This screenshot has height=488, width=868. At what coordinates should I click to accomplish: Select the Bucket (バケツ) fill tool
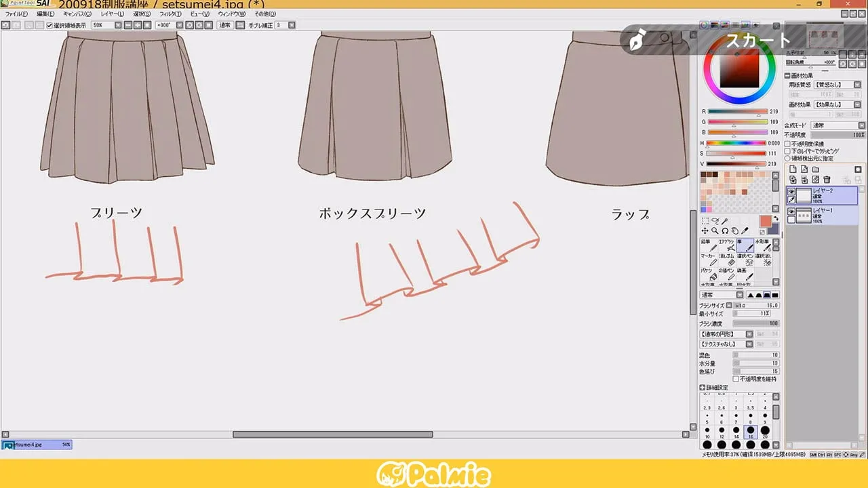tap(709, 275)
